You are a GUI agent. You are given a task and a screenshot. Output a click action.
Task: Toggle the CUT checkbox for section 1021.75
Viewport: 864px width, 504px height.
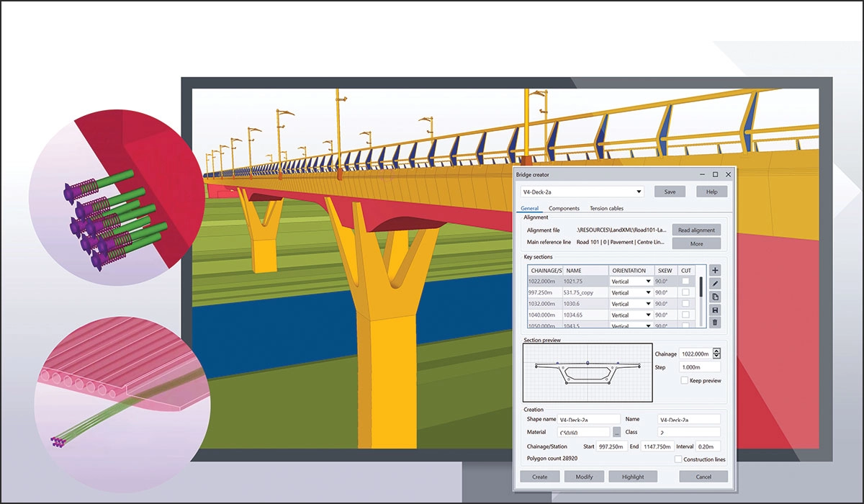(686, 282)
